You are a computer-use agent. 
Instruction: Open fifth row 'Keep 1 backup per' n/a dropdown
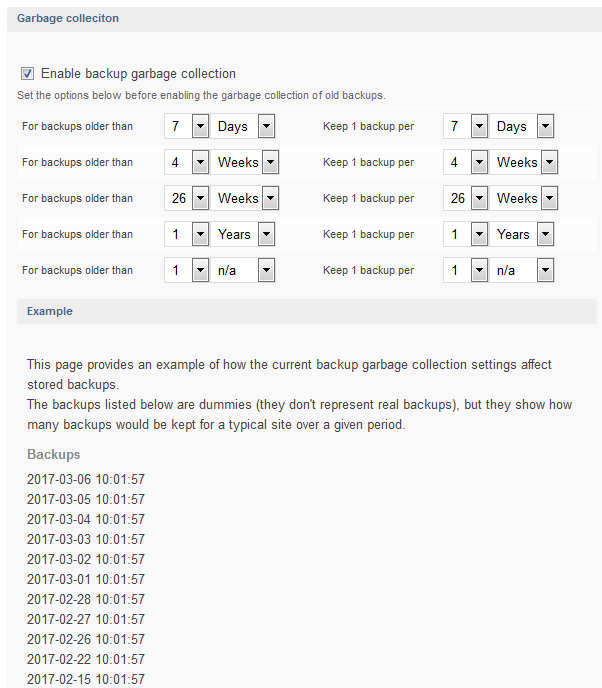tap(523, 271)
